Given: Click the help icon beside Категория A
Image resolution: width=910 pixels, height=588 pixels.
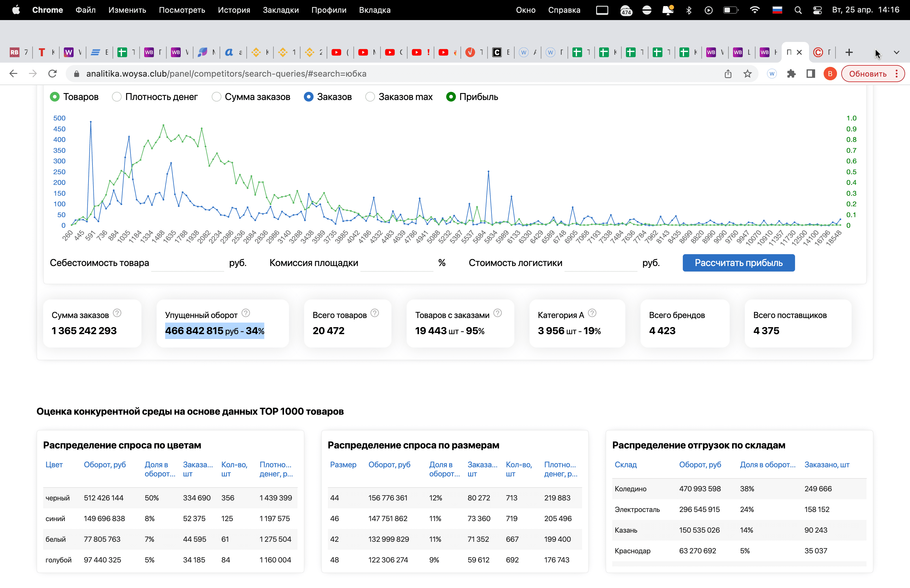Looking at the screenshot, I should (592, 313).
